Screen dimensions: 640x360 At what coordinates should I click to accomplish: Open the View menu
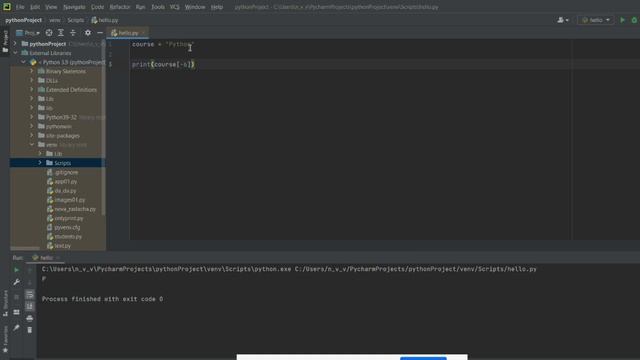[51, 7]
